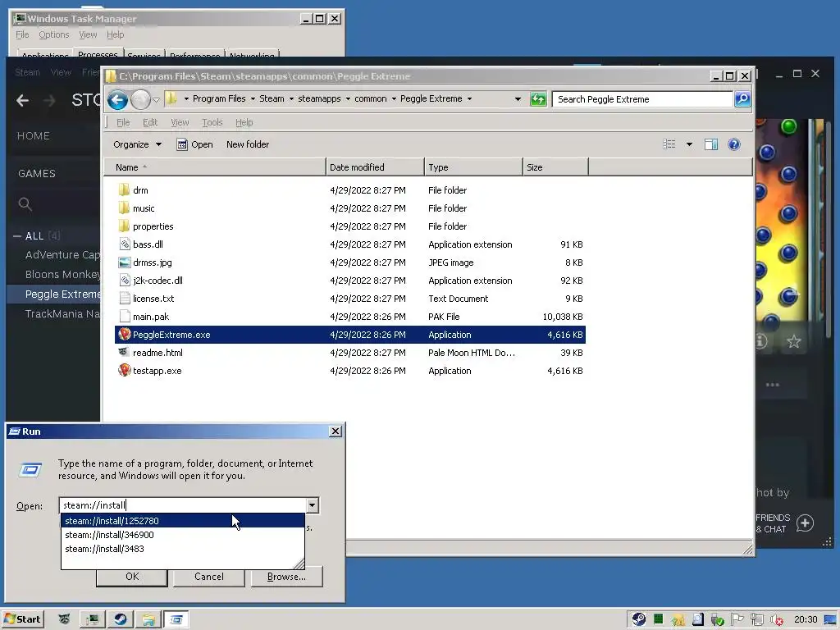Open the Organize dropdown
This screenshot has height=630, width=840.
coord(137,144)
